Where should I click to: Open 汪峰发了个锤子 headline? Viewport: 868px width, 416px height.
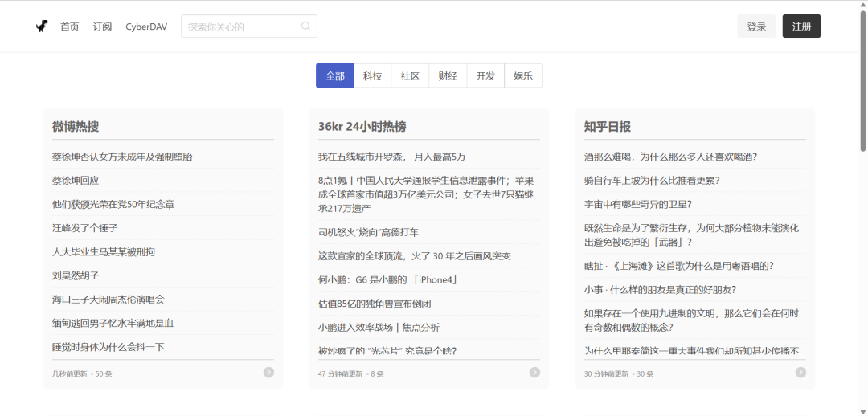[x=84, y=228]
